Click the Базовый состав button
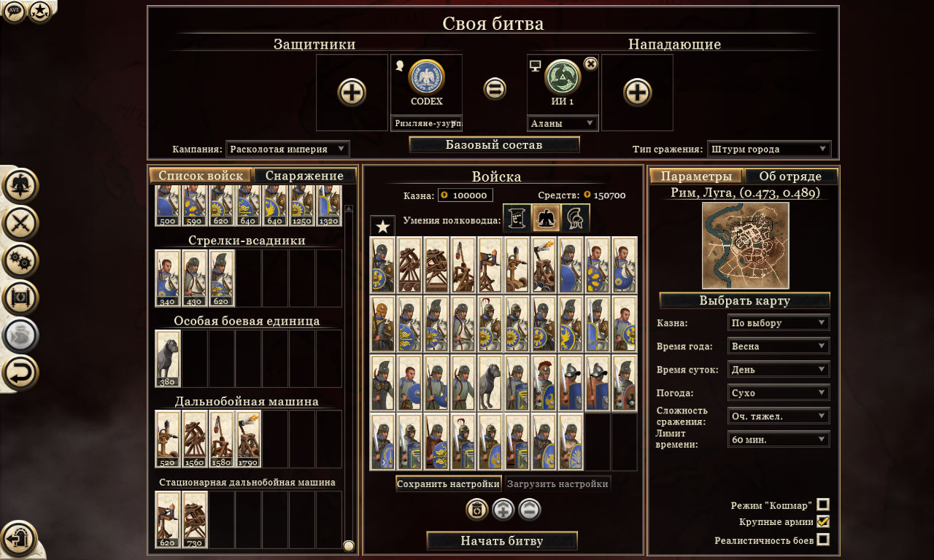Screen dimensions: 934x560 pyautogui.click(x=494, y=144)
